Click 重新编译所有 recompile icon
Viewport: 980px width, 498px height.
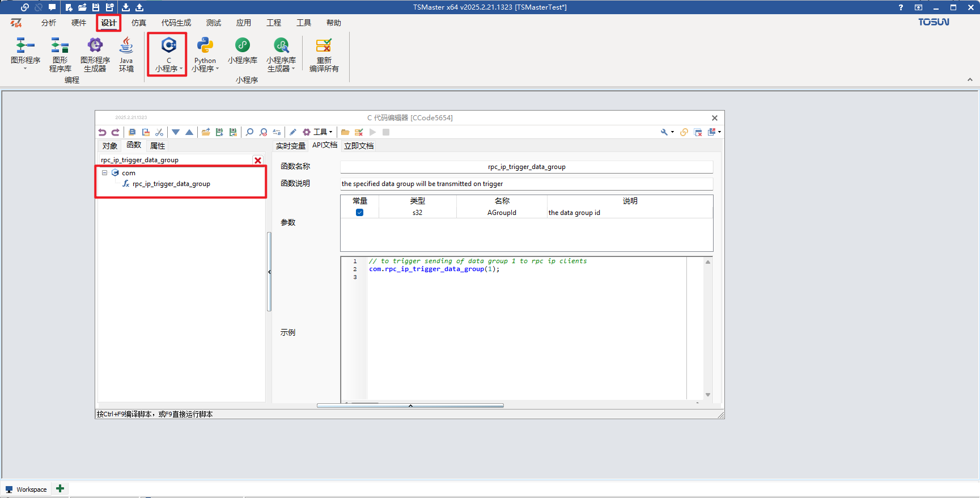pos(324,54)
